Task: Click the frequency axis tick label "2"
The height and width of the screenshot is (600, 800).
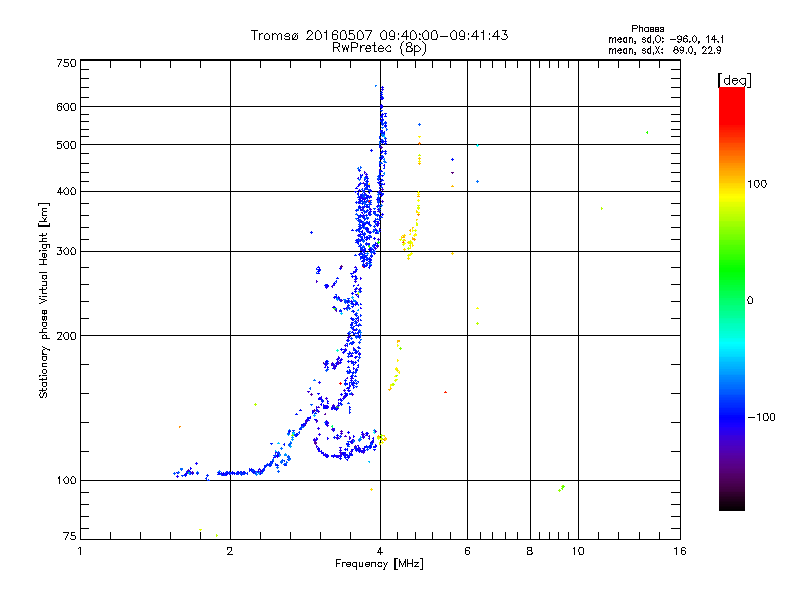Action: coord(230,551)
